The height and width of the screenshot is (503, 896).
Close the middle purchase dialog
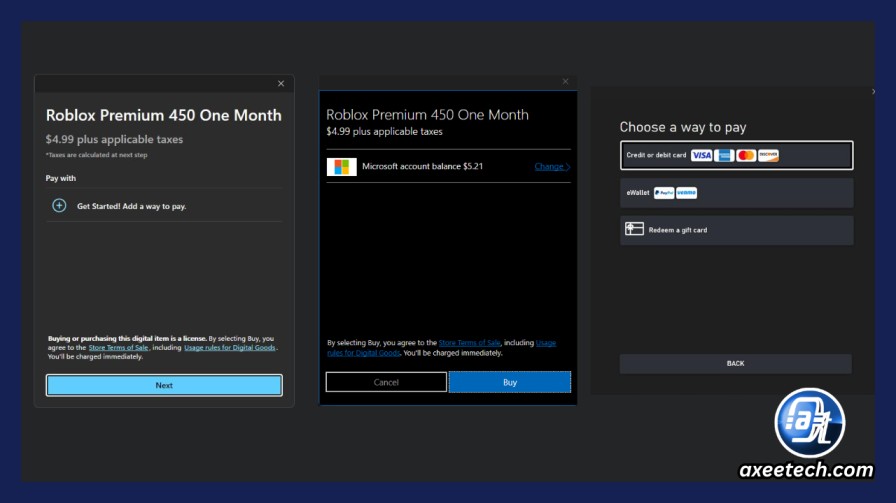(565, 82)
